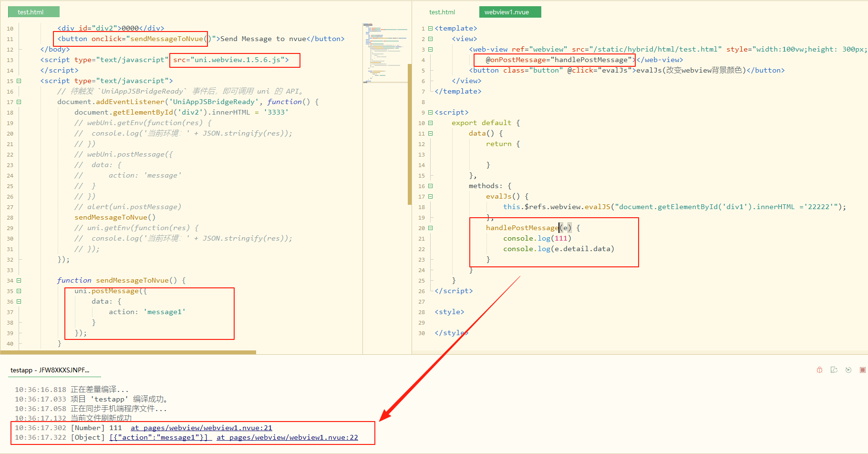Collapse template fold at line 1 in webview1.nvue
This screenshot has width=868, height=454.
tap(430, 28)
